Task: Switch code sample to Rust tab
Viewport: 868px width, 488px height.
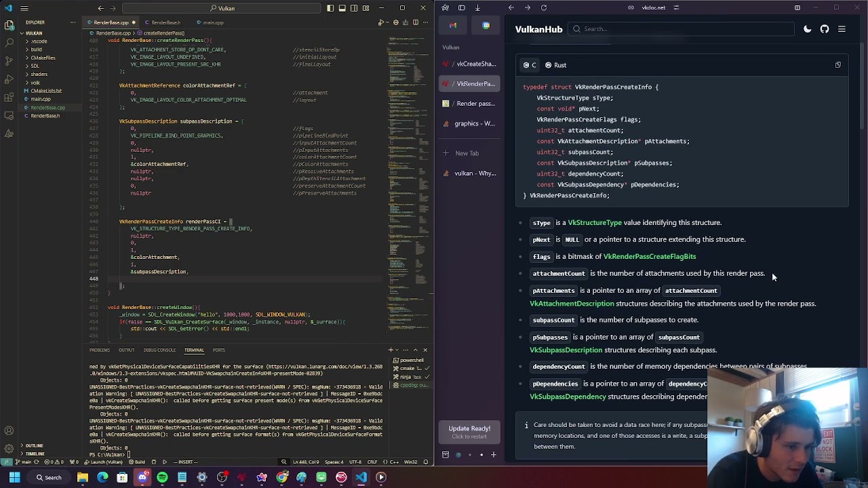Action: click(556, 65)
